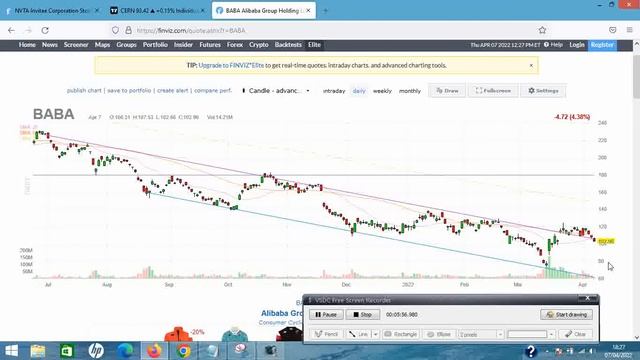Open Google Chrome from the taskbar
The height and width of the screenshot is (360, 640).
(183, 351)
